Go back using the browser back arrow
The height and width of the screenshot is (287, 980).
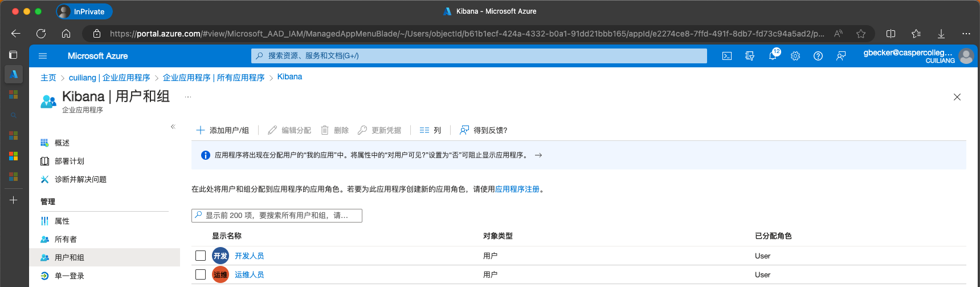point(16,34)
